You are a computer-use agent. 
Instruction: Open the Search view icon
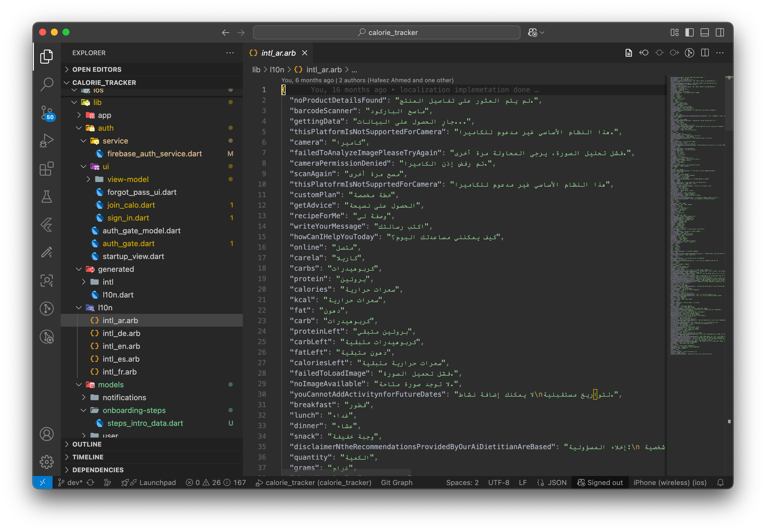[46, 84]
